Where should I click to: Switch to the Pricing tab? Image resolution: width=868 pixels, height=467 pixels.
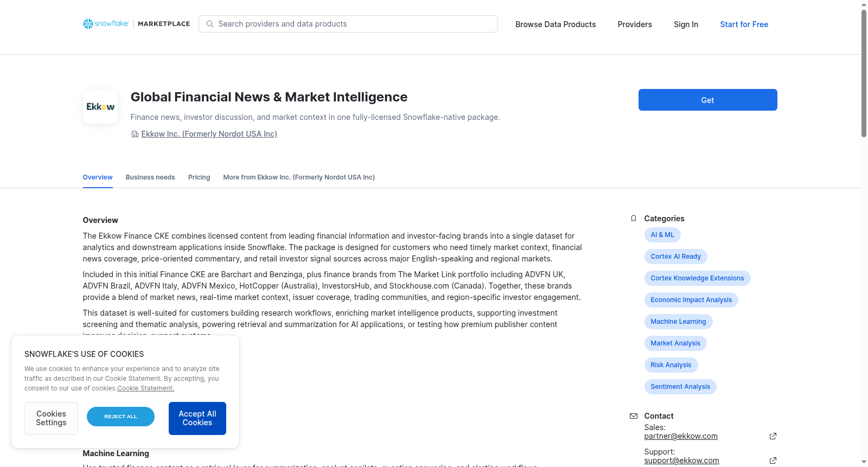[199, 177]
